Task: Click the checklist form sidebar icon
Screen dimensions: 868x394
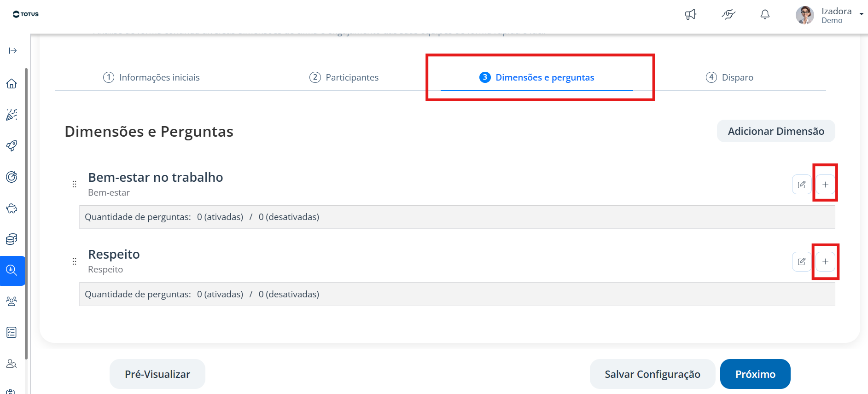Action: click(12, 332)
